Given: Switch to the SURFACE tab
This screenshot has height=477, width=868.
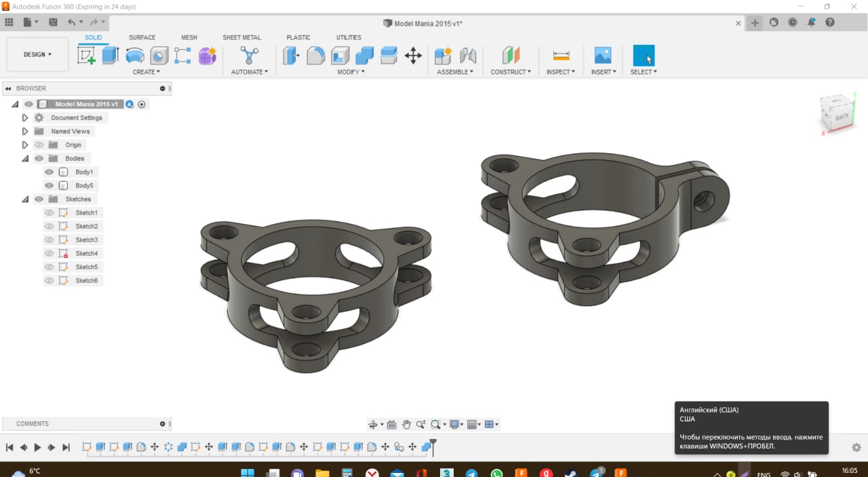Looking at the screenshot, I should point(142,37).
